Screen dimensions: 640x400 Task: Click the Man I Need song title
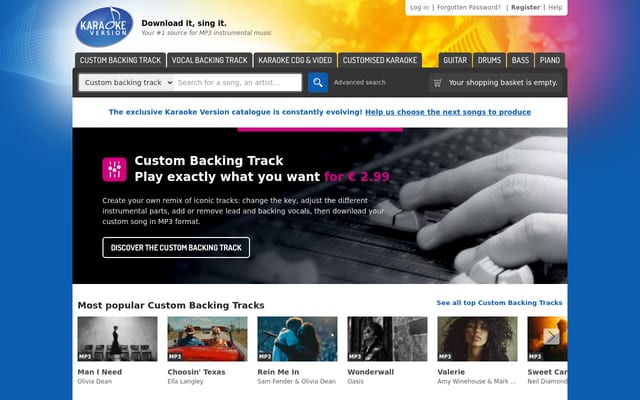tap(100, 372)
